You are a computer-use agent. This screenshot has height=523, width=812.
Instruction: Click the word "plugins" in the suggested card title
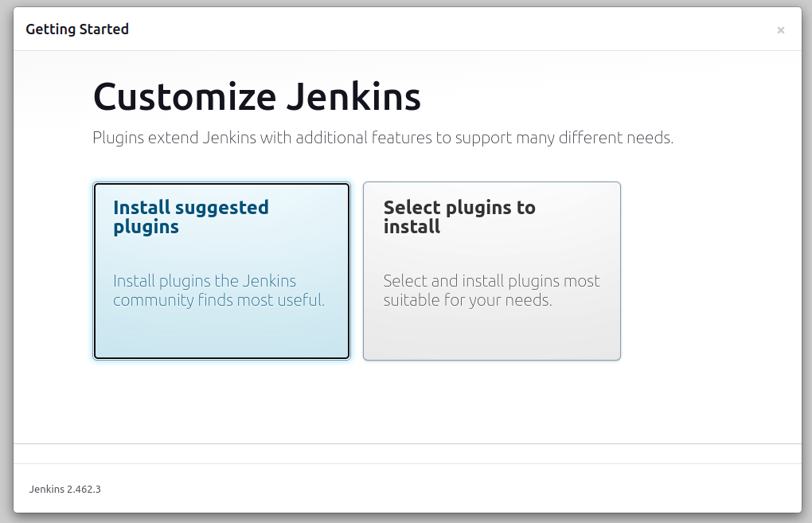tap(146, 227)
